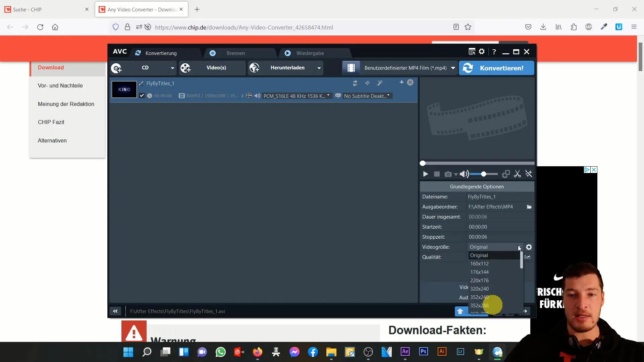Select the CD format icon in toolbar
The image size is (644, 362).
116,68
